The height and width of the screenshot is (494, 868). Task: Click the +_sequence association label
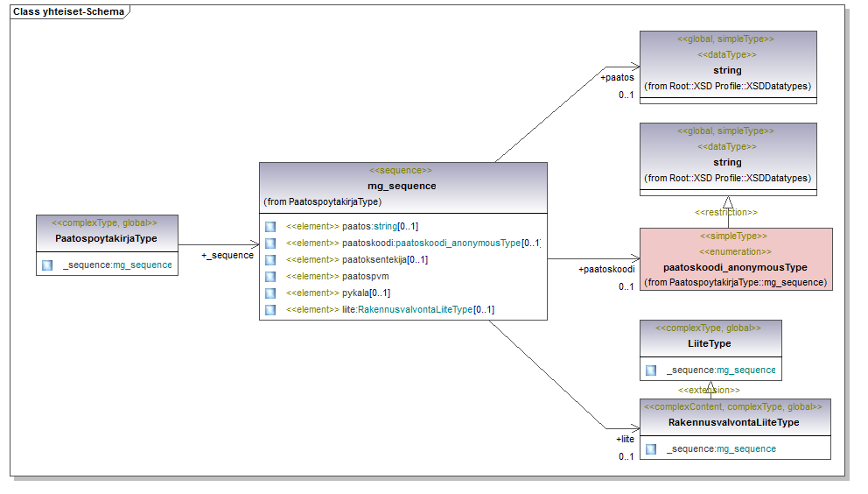pyautogui.click(x=227, y=256)
